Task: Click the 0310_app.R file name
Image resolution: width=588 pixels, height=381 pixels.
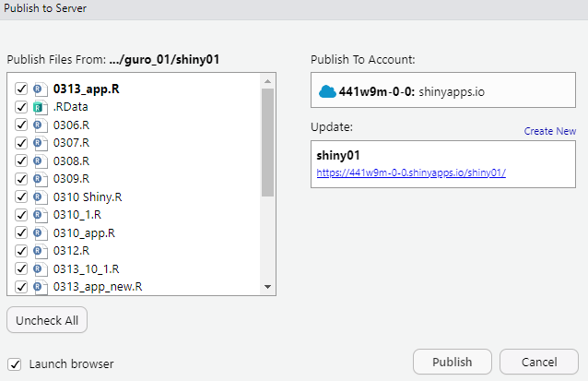Action: (84, 233)
